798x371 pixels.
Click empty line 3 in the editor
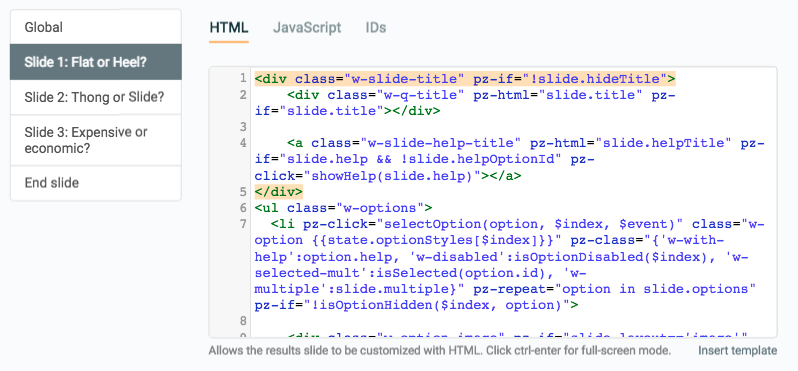point(513,127)
